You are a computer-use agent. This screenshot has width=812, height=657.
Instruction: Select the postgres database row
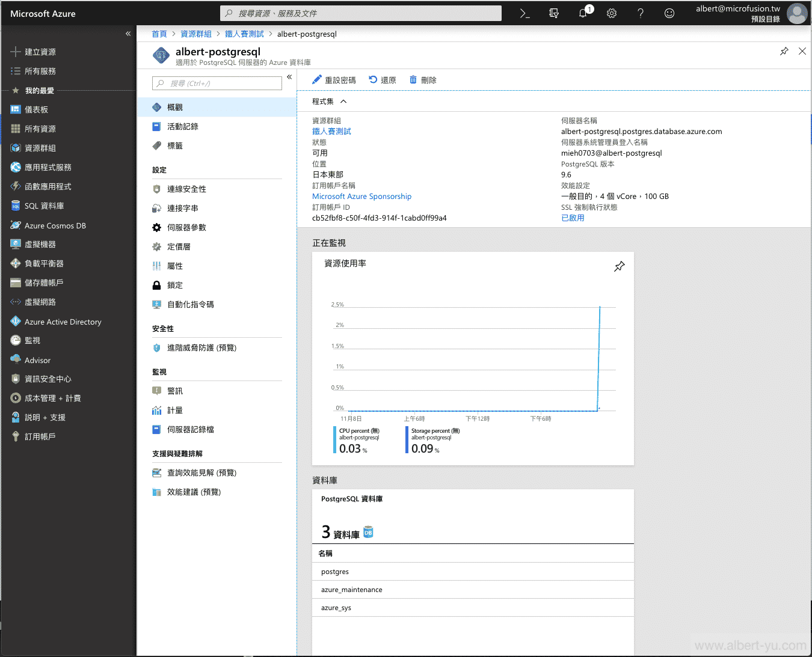(x=473, y=572)
